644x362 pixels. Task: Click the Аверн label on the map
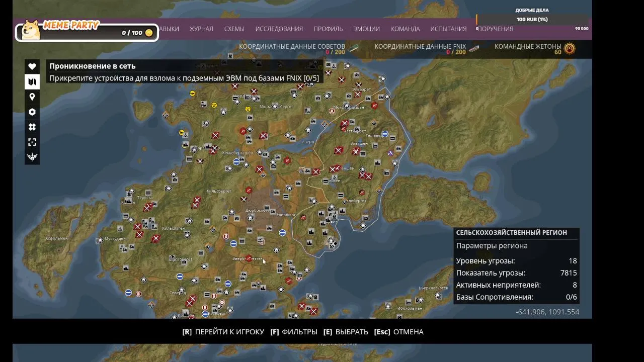coord(308,142)
